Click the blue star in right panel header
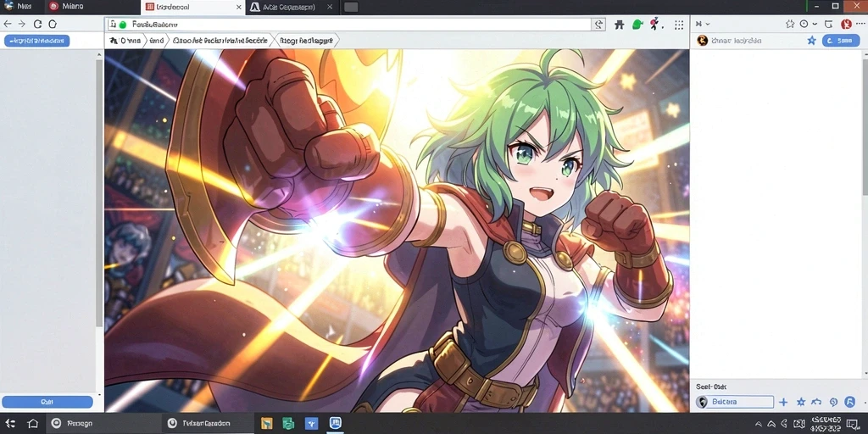This screenshot has width=868, height=434. (811, 41)
